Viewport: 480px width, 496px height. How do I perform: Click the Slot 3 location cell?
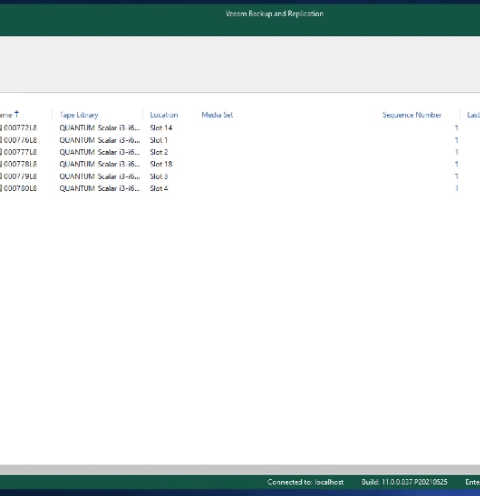(x=159, y=176)
